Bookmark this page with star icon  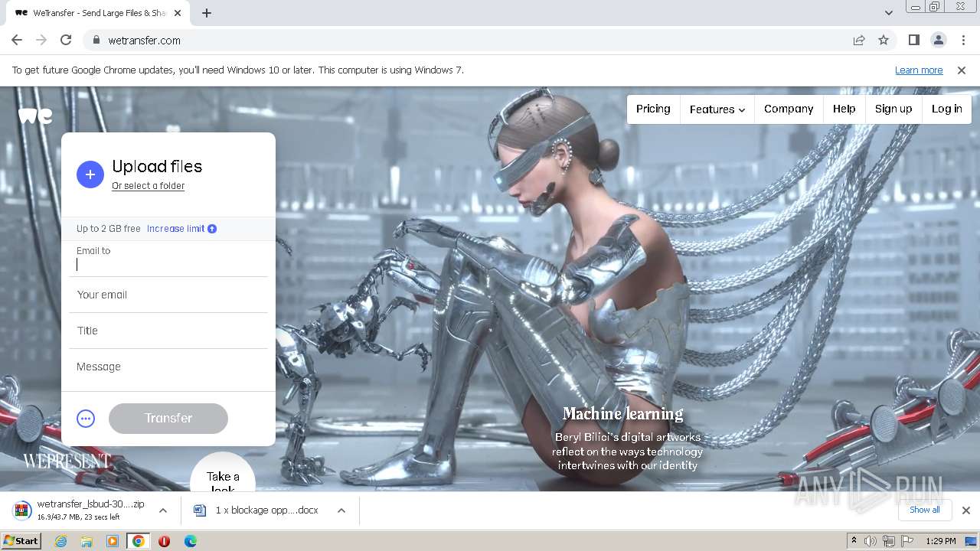884,40
